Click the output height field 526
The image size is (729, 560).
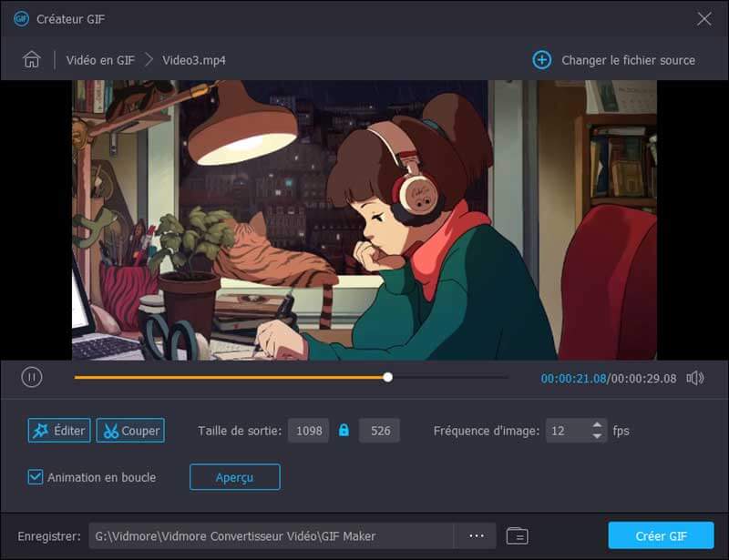coord(379,431)
